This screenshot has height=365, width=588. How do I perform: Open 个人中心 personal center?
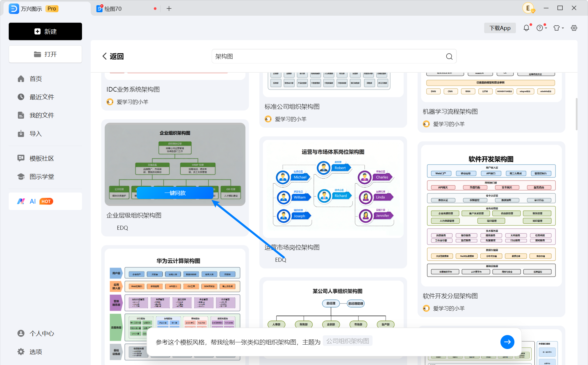(45, 333)
